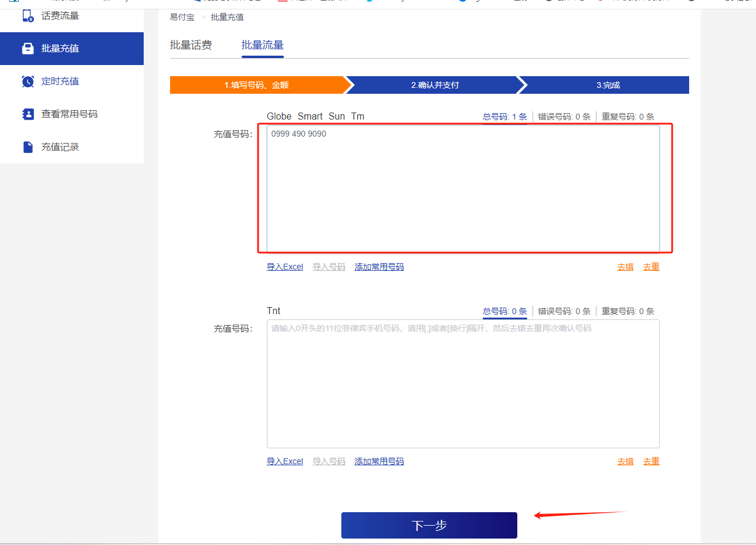
Task: Switch to the 批量流量 tab
Action: [262, 45]
